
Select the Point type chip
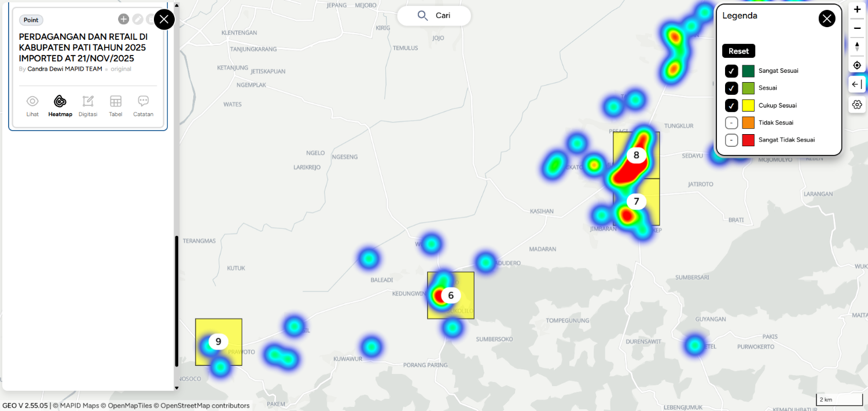coord(31,20)
